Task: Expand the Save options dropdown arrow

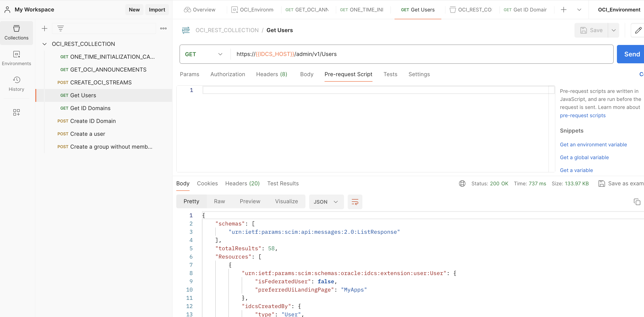Action: 613,30
